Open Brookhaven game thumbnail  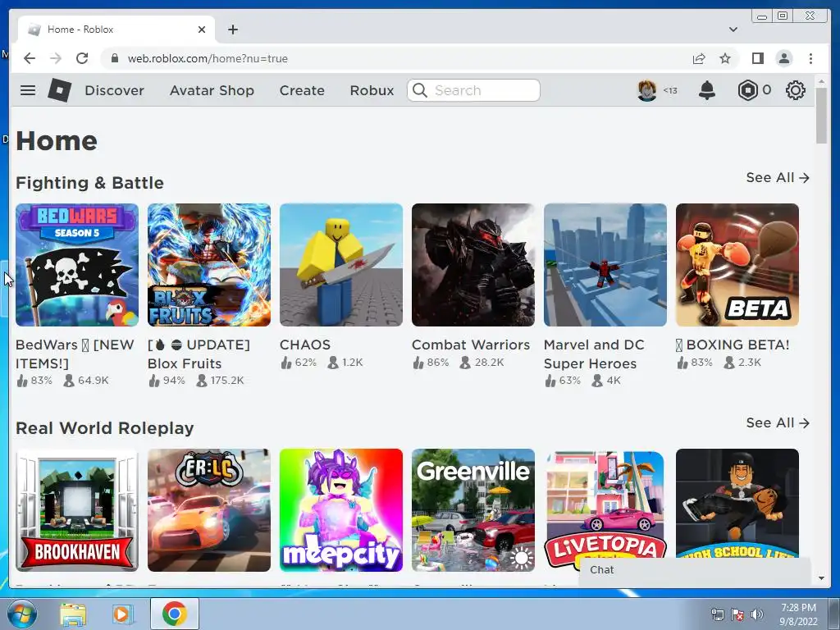click(77, 510)
